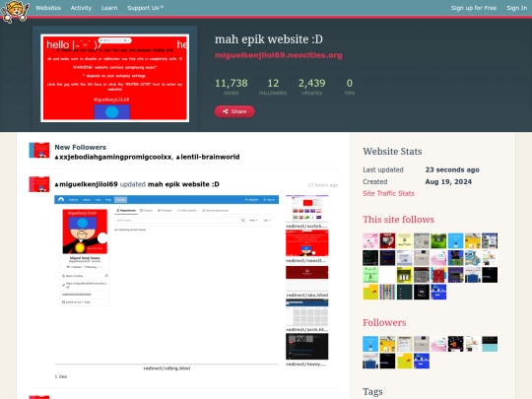Expand the Support Us dropdown

click(145, 8)
